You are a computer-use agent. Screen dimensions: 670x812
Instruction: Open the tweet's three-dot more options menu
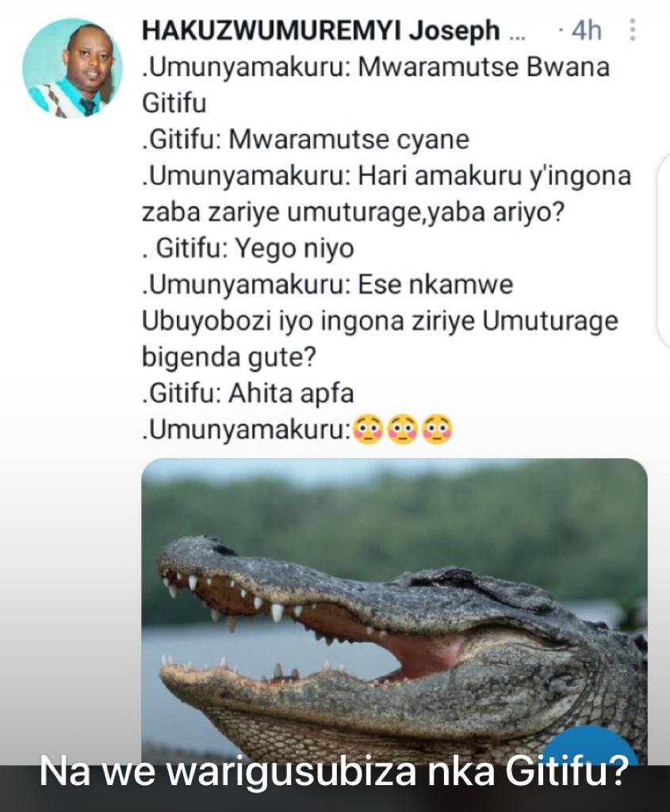(x=632, y=30)
